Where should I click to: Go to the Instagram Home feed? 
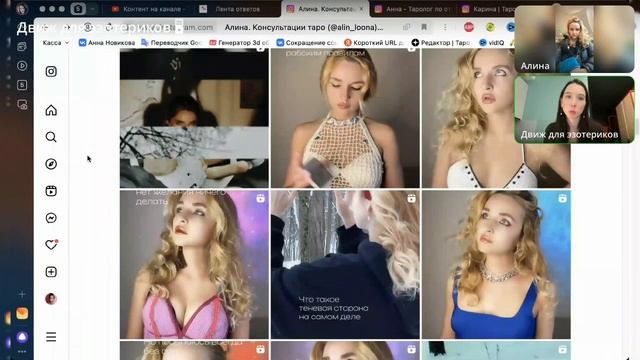pos(51,110)
